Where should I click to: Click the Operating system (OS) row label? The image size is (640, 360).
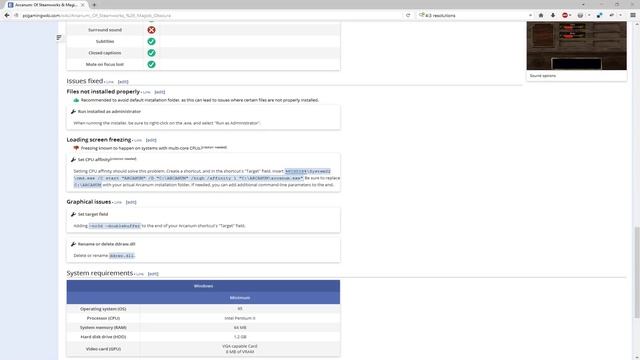tap(103, 309)
